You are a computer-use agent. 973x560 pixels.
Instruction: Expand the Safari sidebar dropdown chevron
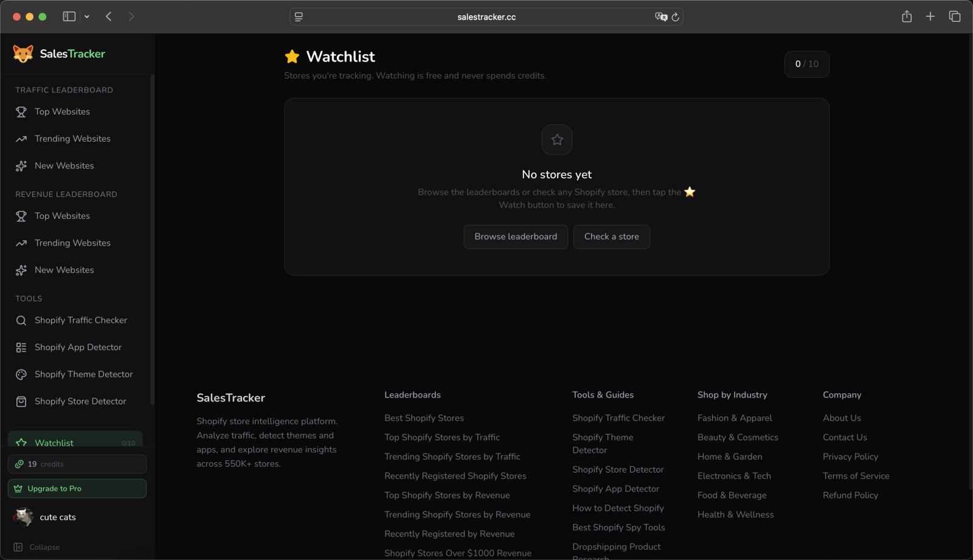click(x=87, y=17)
